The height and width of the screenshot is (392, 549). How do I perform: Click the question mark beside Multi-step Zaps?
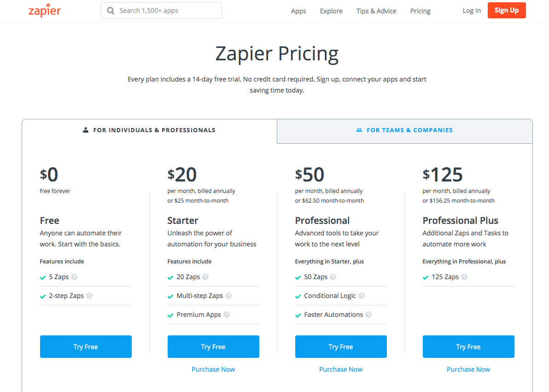(229, 296)
